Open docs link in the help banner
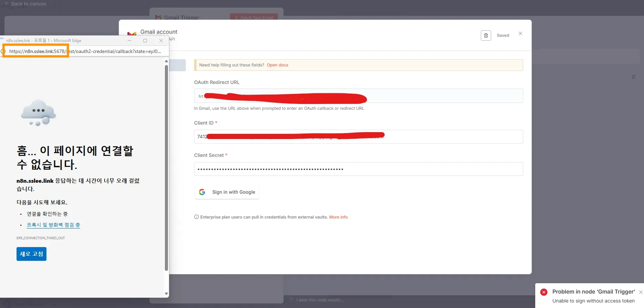 click(x=277, y=65)
